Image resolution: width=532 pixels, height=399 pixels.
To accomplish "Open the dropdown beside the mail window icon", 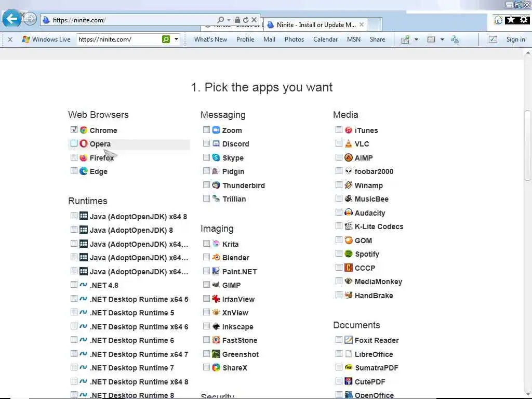I will pos(442,39).
